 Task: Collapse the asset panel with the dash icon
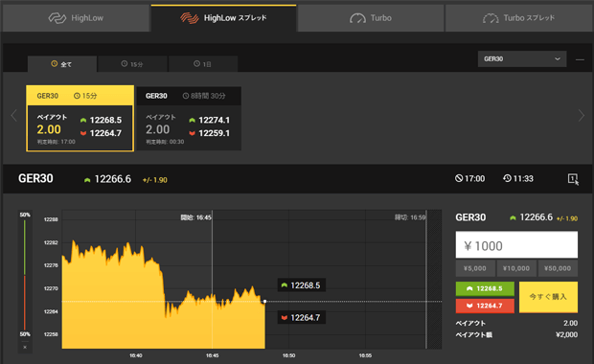point(580,59)
